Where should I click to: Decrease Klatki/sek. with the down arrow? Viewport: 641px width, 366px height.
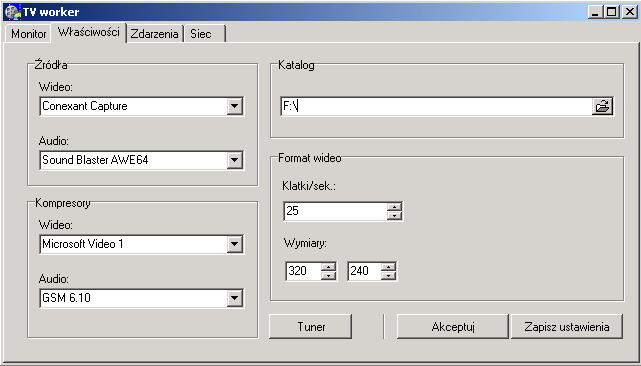(x=394, y=216)
